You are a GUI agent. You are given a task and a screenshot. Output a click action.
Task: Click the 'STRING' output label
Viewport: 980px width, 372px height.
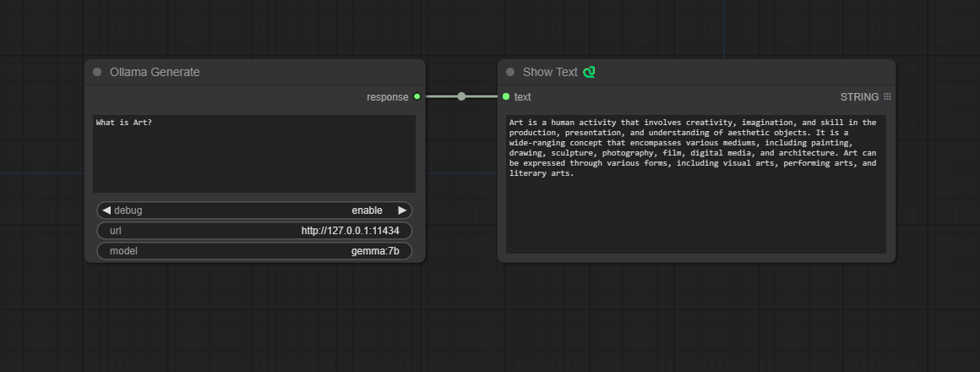click(x=859, y=97)
